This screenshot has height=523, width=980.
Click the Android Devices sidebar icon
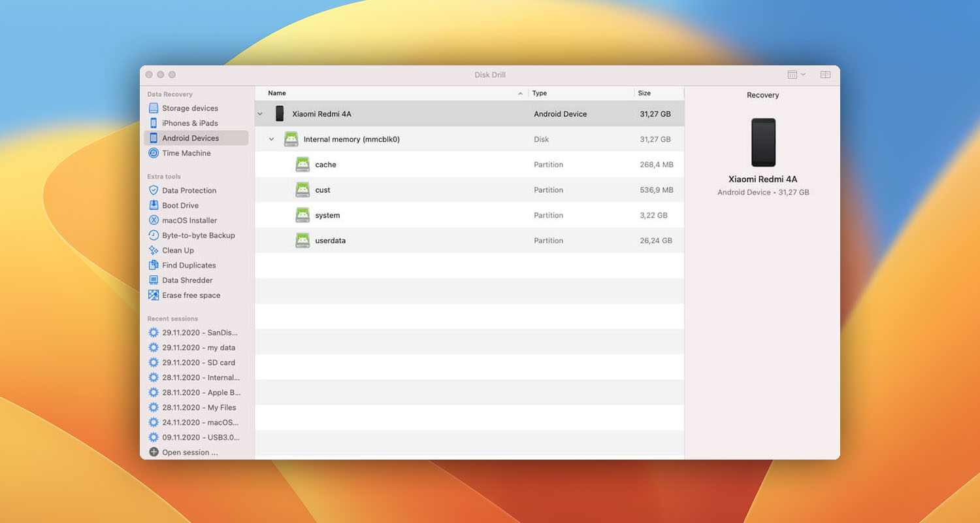coord(154,138)
